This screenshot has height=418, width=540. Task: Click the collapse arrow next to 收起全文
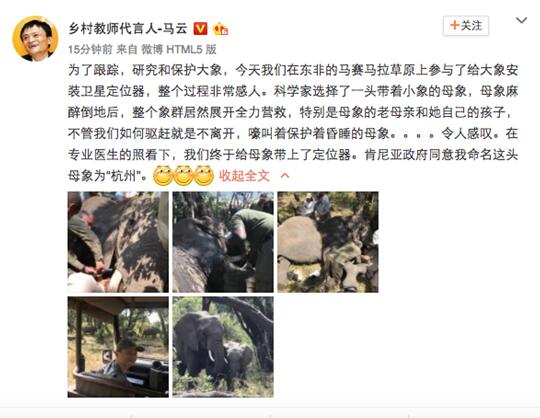285,176
